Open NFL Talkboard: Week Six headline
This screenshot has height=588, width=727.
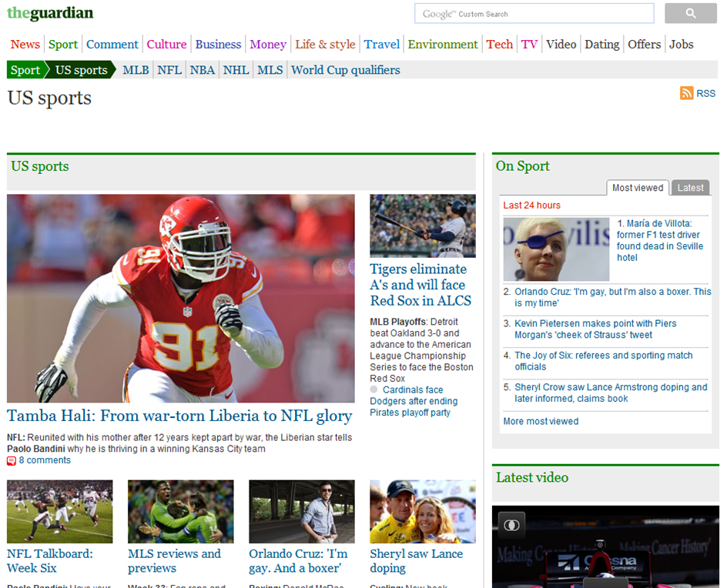(x=49, y=560)
